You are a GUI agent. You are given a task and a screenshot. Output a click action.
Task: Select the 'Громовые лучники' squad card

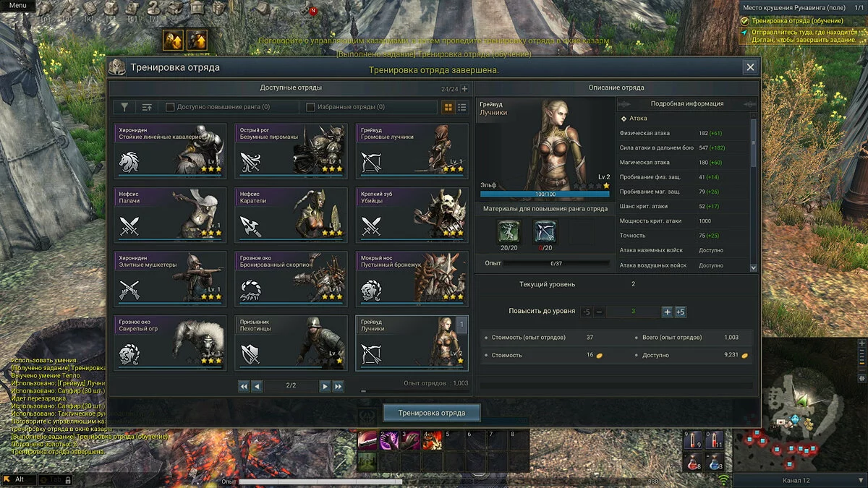click(x=412, y=151)
